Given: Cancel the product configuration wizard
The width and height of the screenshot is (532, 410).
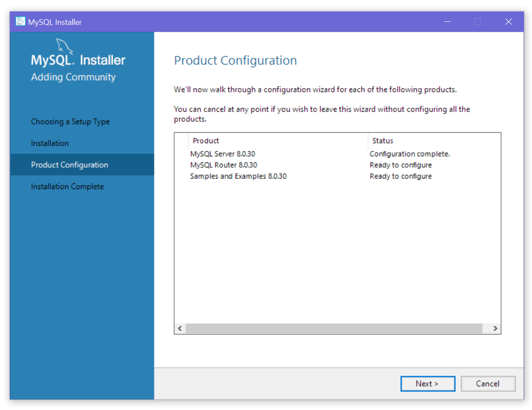Looking at the screenshot, I should [x=488, y=383].
